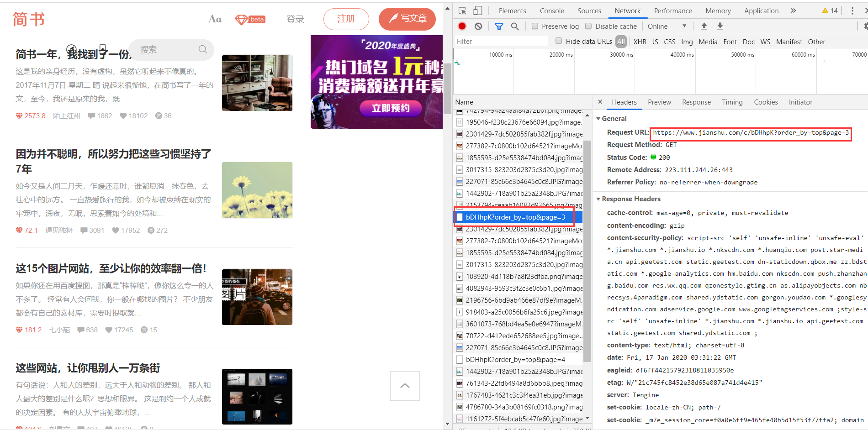The width and height of the screenshot is (868, 430).
Task: Click the yellow flowers article thumbnail
Action: coord(257,190)
